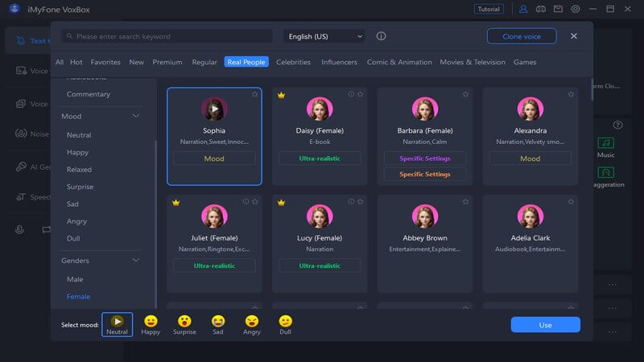644x362 pixels.
Task: Collapse the Mood filter section
Action: tap(136, 117)
